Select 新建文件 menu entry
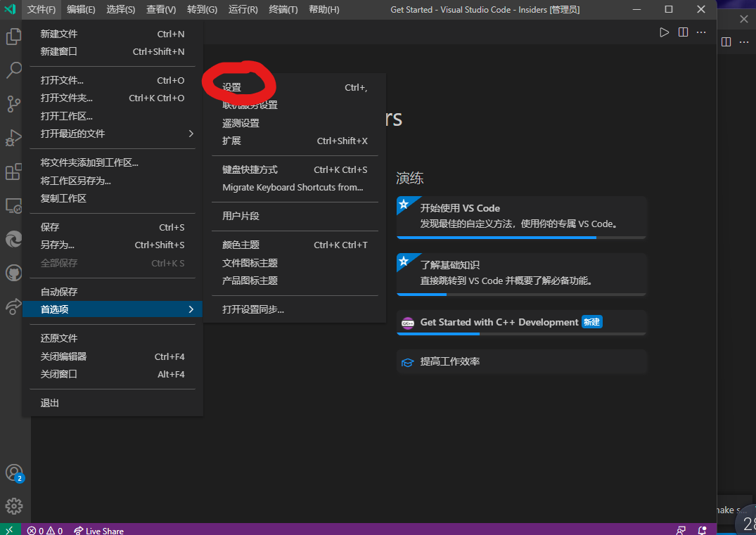Screen dimensions: 756x535 113,34
